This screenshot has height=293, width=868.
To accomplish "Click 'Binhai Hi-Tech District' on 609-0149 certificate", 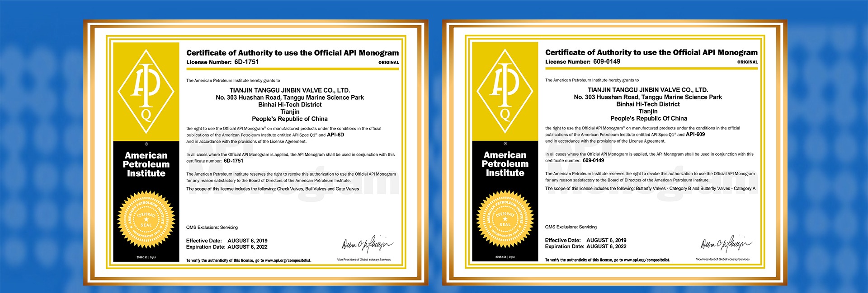I will [648, 104].
